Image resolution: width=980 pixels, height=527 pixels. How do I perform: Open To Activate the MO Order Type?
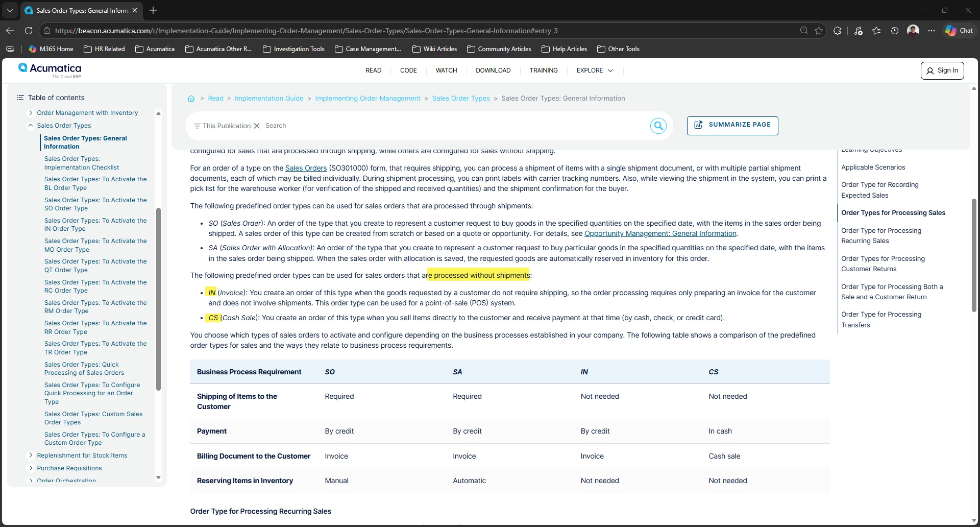tap(95, 245)
